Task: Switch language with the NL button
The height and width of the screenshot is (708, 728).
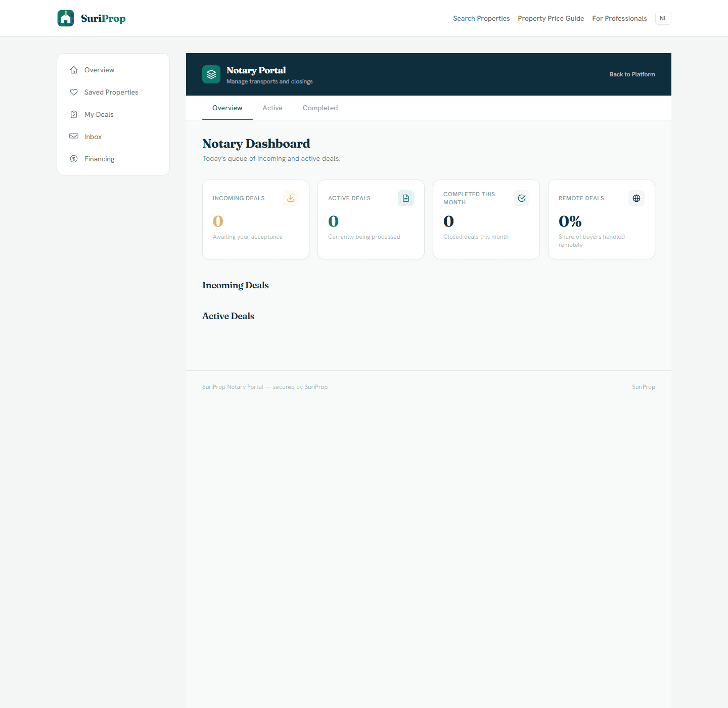Action: point(663,18)
